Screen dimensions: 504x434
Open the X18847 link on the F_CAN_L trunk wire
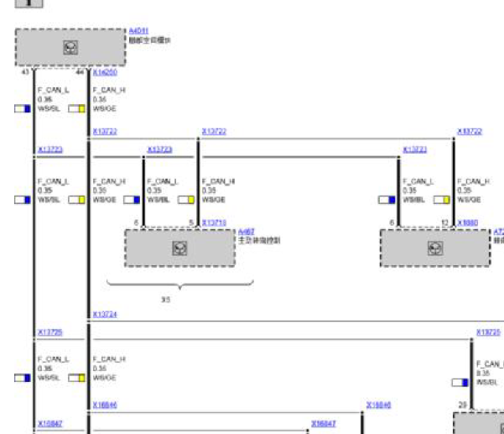50,424
